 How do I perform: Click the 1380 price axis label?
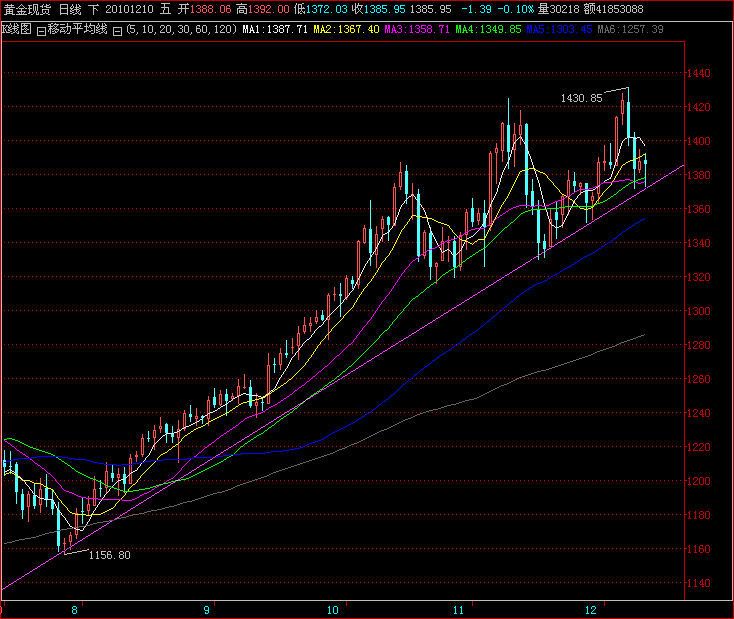tap(699, 175)
